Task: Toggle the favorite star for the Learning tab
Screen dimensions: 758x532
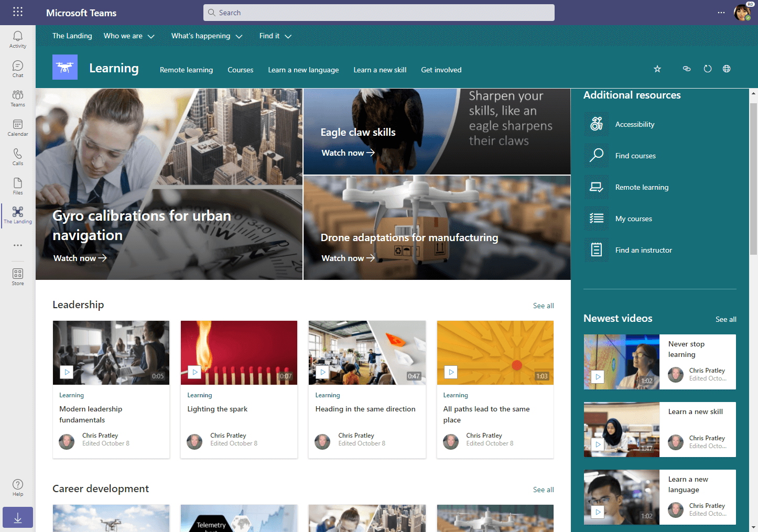Action: point(657,69)
